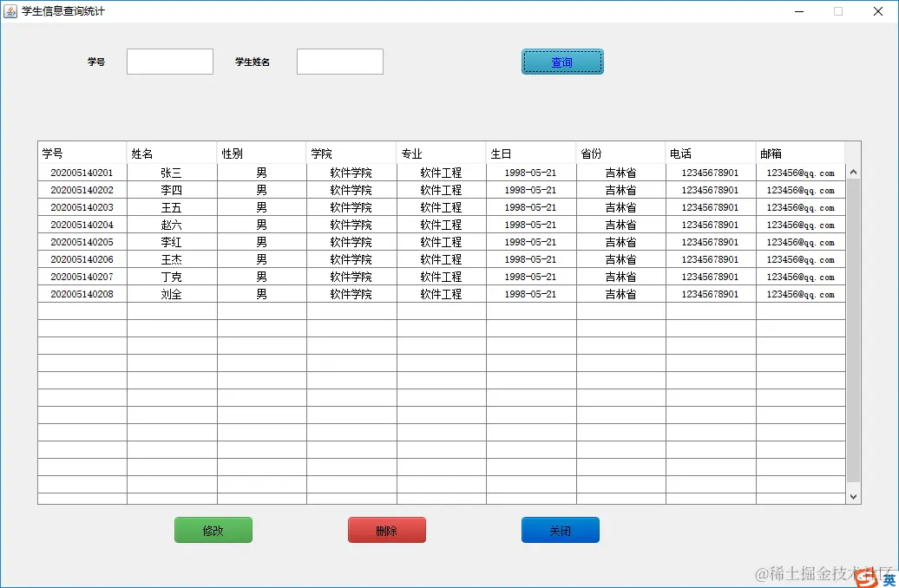The width and height of the screenshot is (899, 588).
Task: Click the 电话 column header
Action: click(x=711, y=153)
